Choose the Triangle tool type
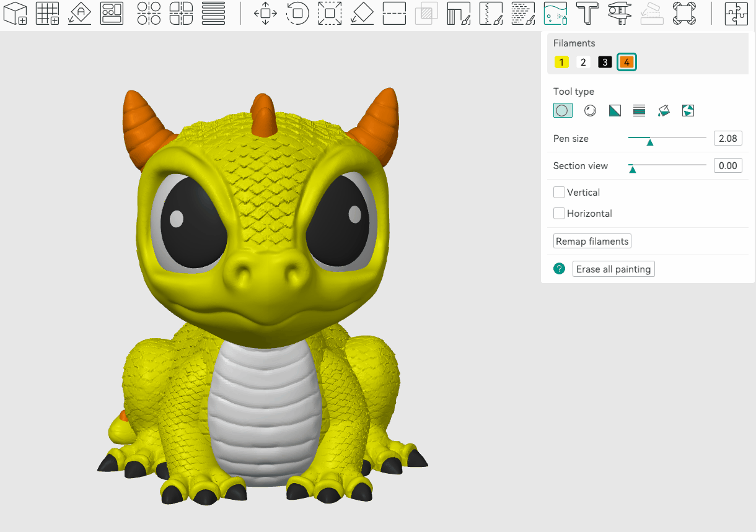 click(x=615, y=111)
